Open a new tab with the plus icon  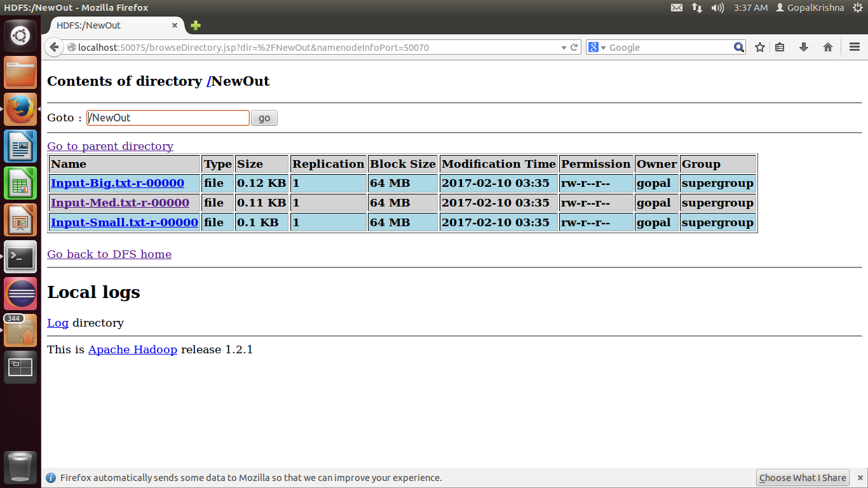coord(194,25)
